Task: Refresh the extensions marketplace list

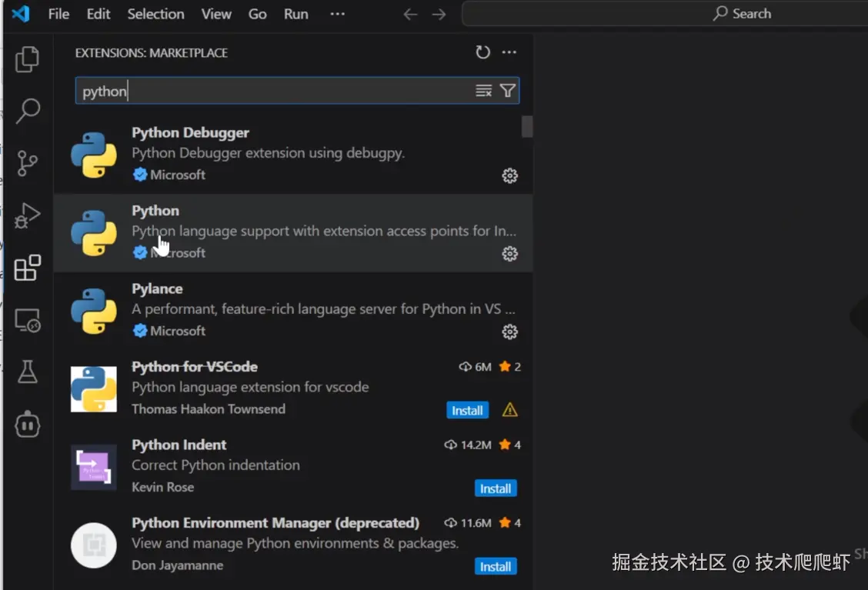Action: coord(482,52)
